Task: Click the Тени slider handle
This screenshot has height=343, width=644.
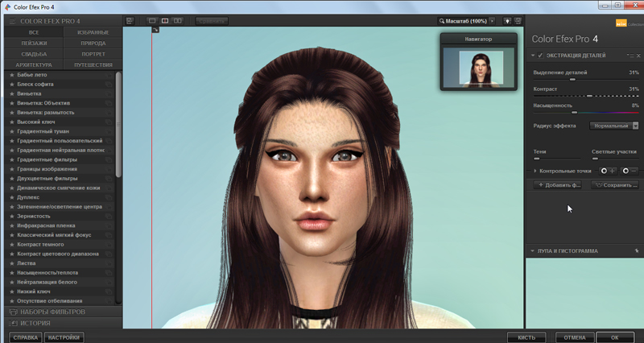Action: point(536,159)
